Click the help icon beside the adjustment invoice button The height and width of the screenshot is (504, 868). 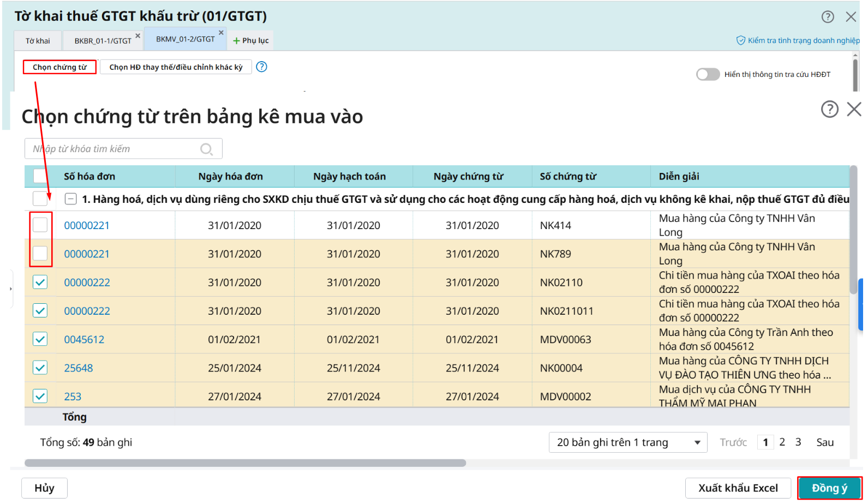(x=262, y=67)
